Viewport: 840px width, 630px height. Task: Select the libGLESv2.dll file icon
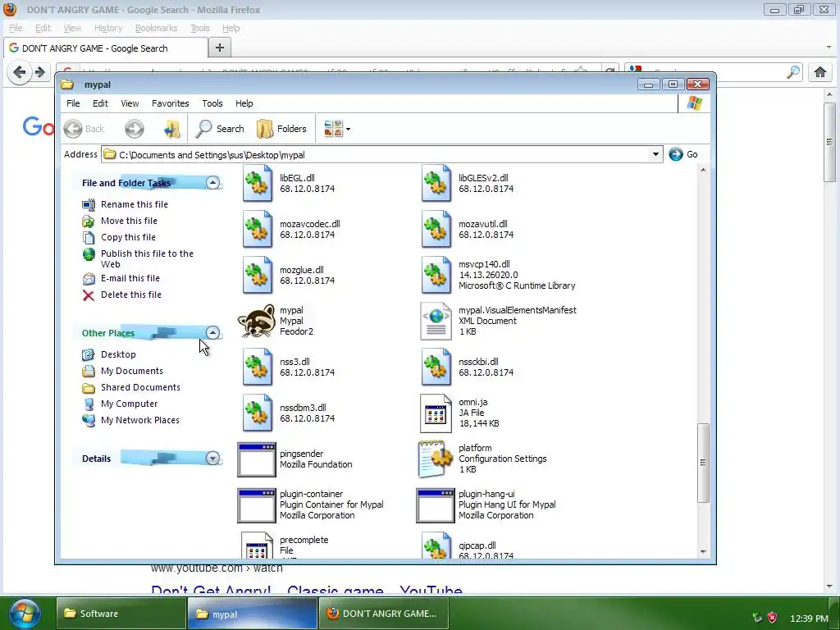click(x=436, y=183)
